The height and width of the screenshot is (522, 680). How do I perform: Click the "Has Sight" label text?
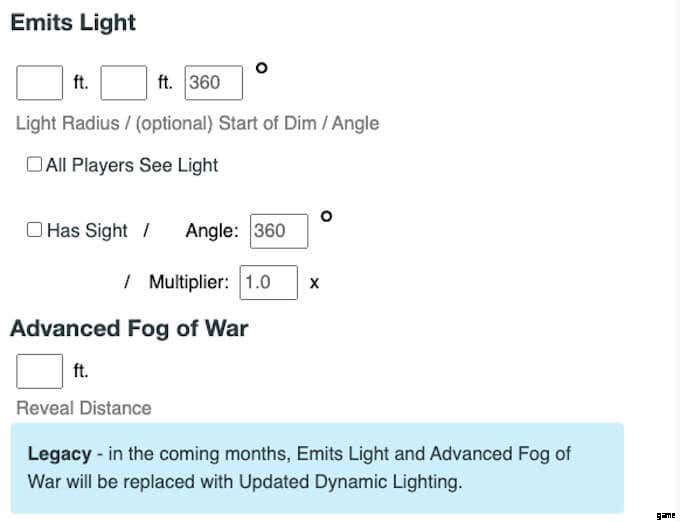[x=87, y=231]
